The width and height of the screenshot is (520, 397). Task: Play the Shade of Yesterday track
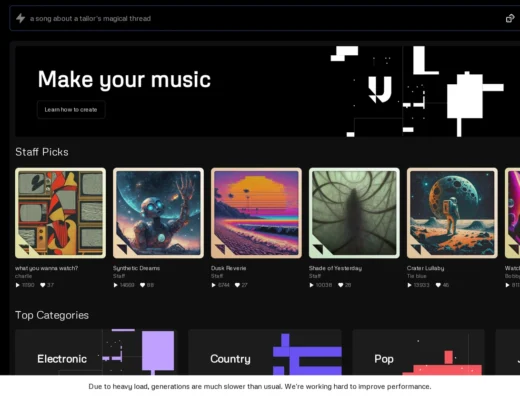coord(312,285)
